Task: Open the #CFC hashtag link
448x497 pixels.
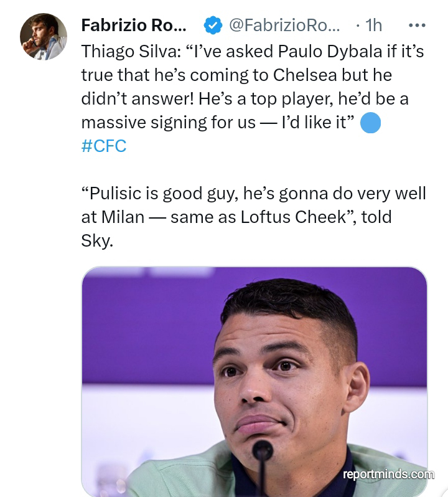Action: tap(103, 146)
